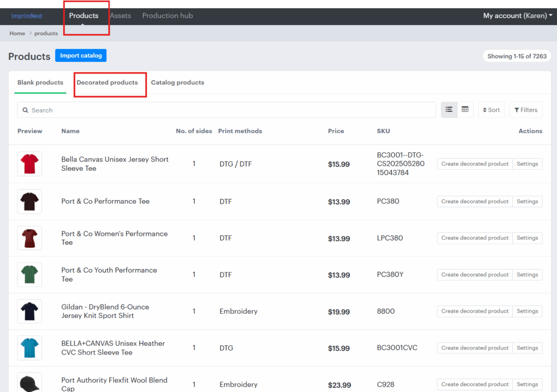Click the ImprintNext logo
557x392 pixels.
[27, 16]
